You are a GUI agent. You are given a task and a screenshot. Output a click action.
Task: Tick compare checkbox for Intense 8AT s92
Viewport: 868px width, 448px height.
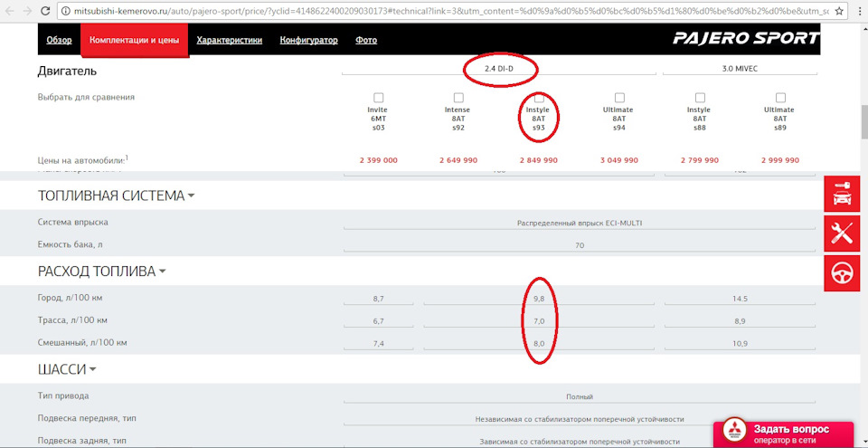(x=459, y=98)
